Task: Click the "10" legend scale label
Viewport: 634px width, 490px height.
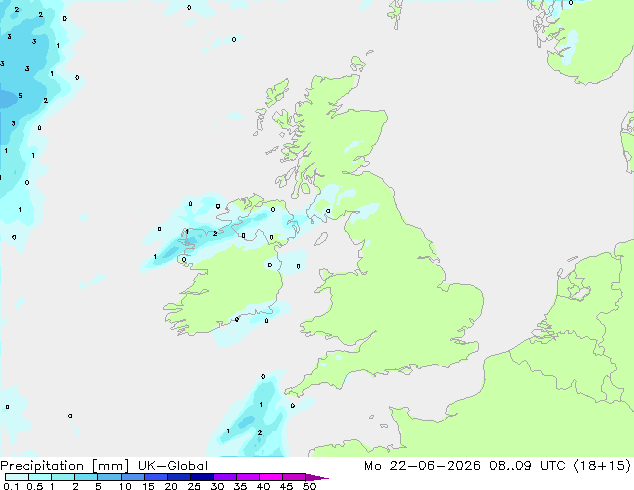Action: click(x=125, y=486)
